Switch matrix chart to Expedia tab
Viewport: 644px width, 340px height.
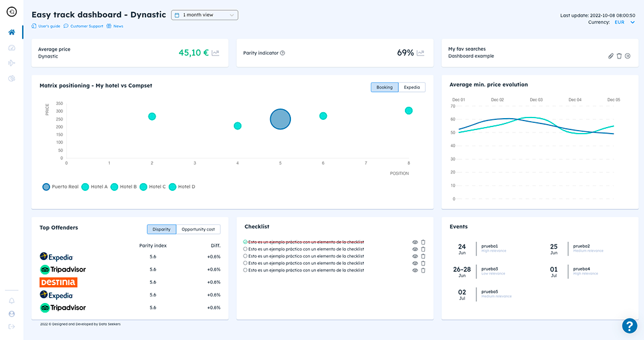[x=411, y=87]
